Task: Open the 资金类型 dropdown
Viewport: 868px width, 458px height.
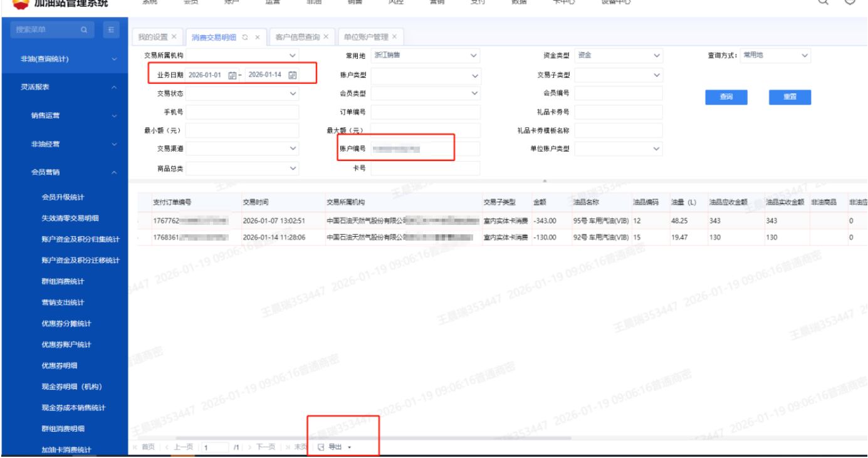Action: [656, 56]
